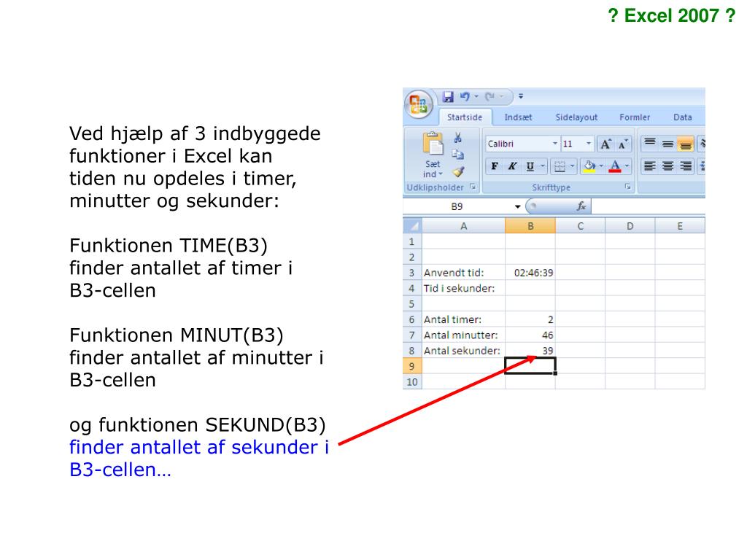This screenshot has width=747, height=560.
Task: Open the Formler ribbon tab
Action: click(635, 117)
